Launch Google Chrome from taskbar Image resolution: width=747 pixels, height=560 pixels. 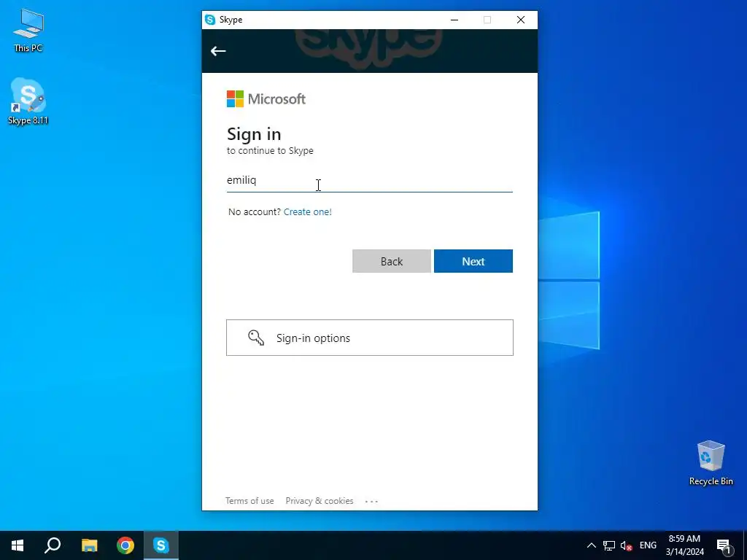125,545
